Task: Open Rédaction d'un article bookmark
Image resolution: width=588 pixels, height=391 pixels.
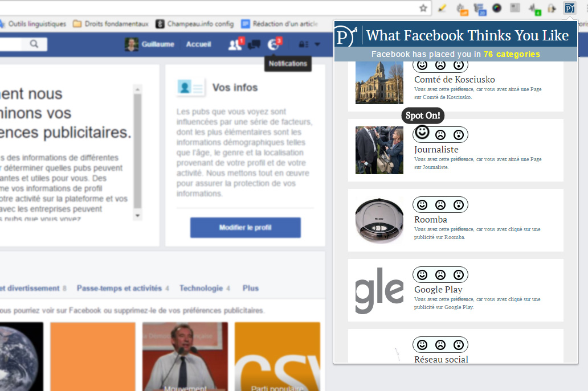Action: (280, 24)
